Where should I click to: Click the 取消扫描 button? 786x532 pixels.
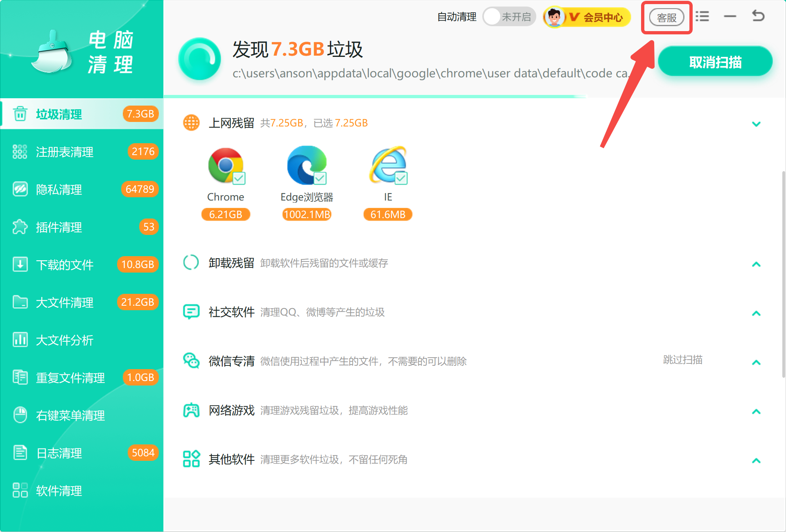click(715, 62)
